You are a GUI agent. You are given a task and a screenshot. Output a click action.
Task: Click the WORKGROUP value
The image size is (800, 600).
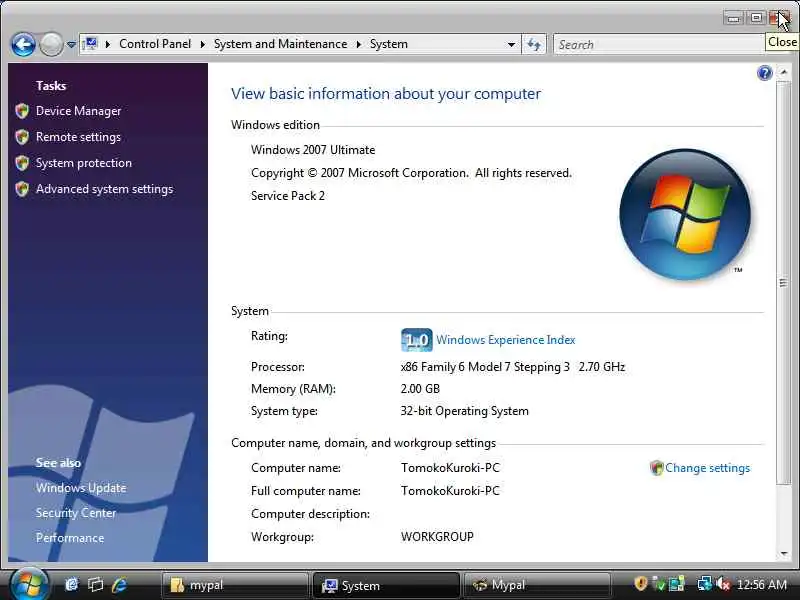(x=437, y=537)
